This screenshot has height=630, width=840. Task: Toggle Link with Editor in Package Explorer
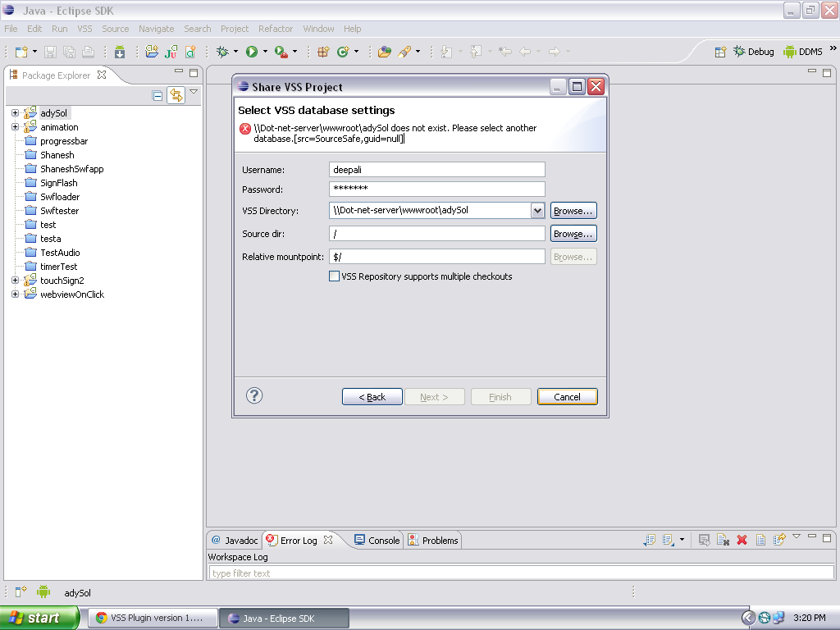click(176, 95)
